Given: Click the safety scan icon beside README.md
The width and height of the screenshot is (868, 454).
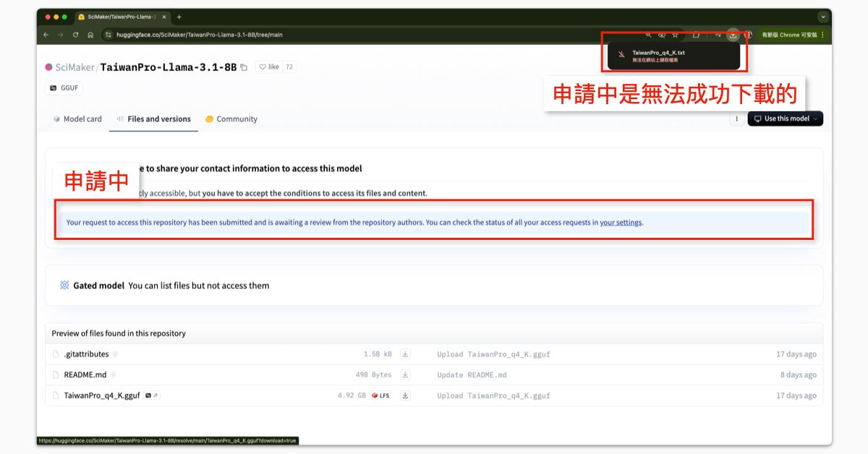Looking at the screenshot, I should pos(113,374).
